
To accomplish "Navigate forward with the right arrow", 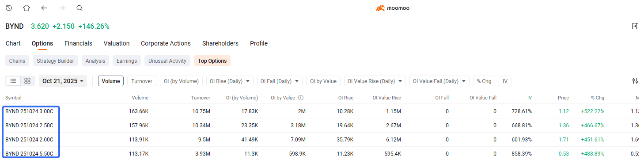I will coord(62,8).
